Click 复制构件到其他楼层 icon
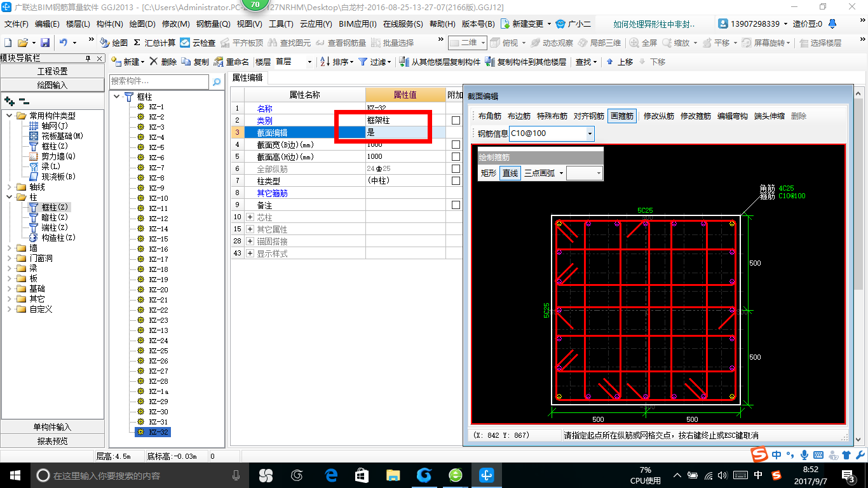The height and width of the screenshot is (488, 868). (x=526, y=62)
